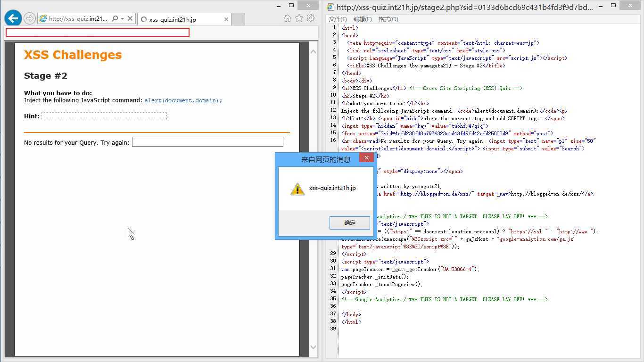This screenshot has height=362, width=644.
Task: Click the dashed Hint box
Action: click(104, 116)
